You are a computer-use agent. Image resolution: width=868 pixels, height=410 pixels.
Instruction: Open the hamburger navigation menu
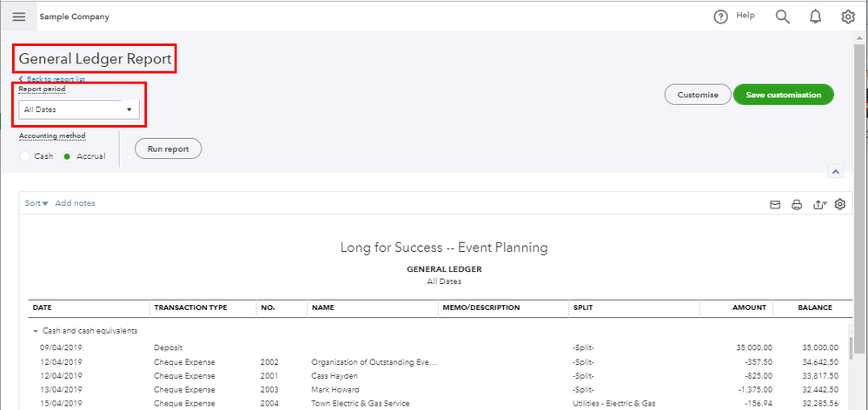point(19,17)
